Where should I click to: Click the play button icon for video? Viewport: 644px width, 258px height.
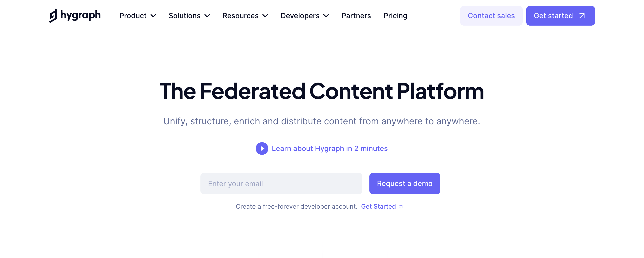point(262,148)
